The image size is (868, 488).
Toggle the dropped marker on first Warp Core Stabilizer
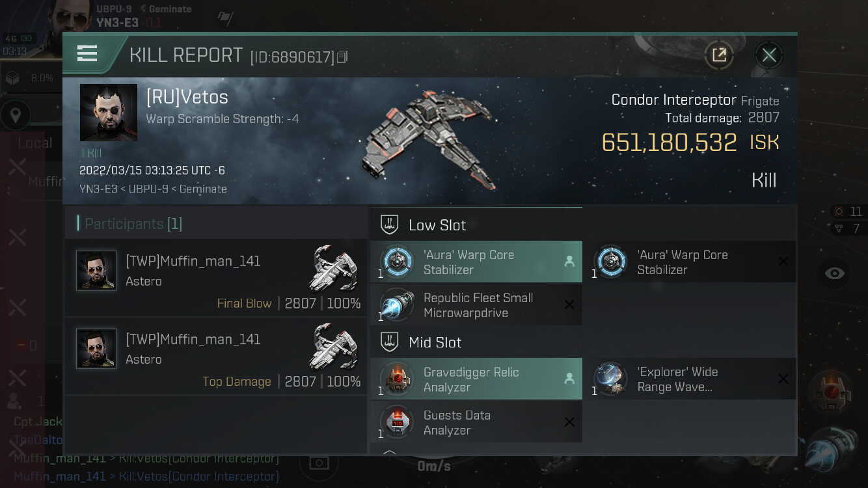tap(569, 262)
